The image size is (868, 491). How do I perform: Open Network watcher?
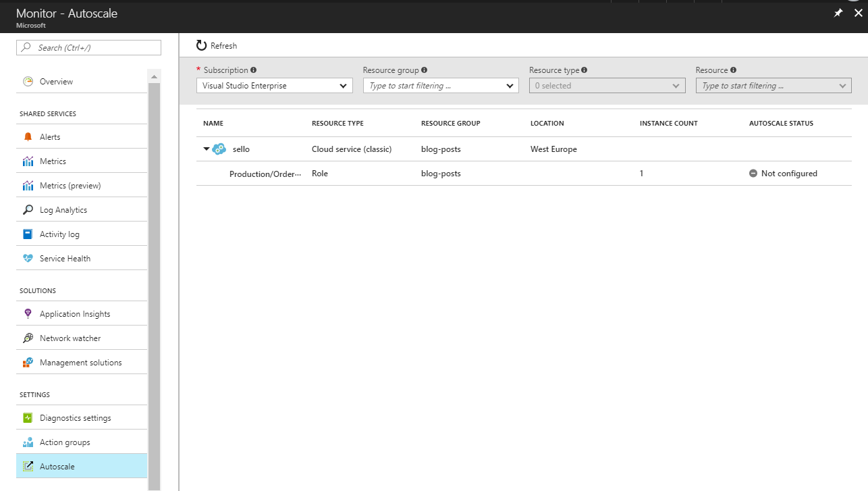tap(81, 338)
